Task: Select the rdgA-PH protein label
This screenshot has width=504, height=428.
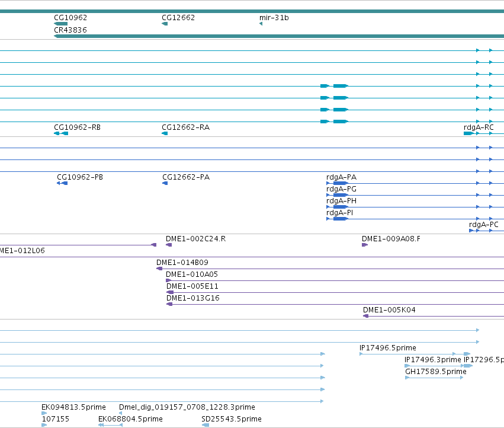Action: 341,201
